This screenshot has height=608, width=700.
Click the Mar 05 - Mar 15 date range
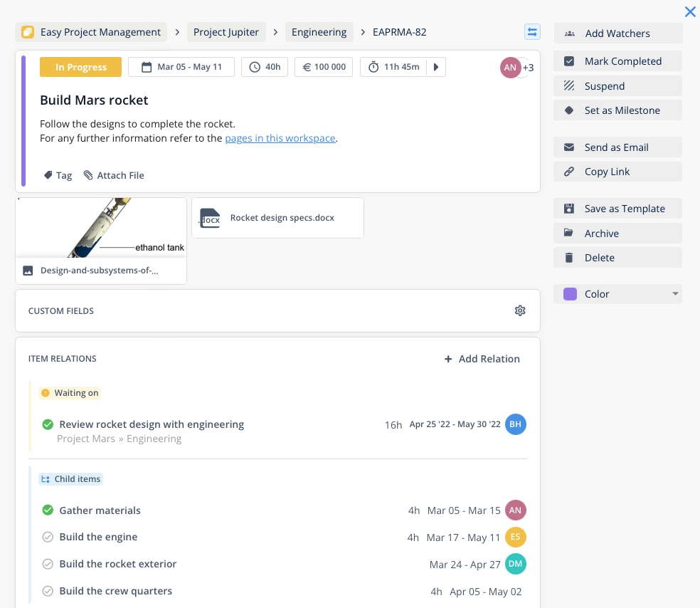click(464, 510)
